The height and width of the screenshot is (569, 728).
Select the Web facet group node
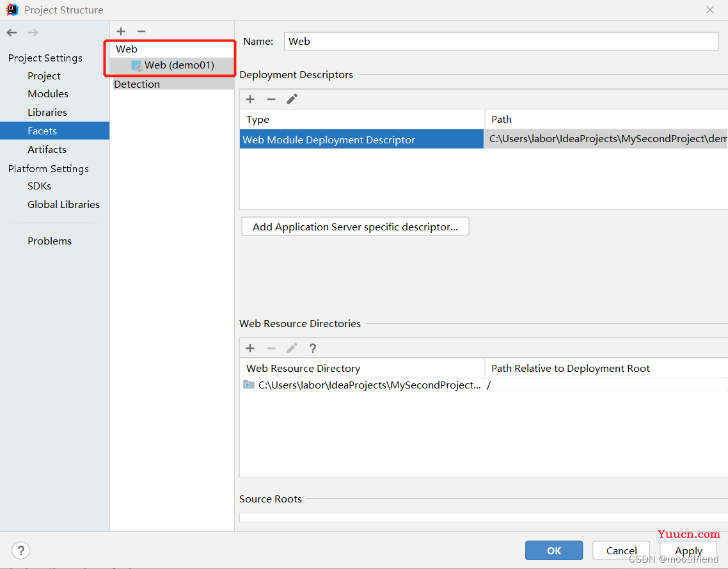point(127,49)
